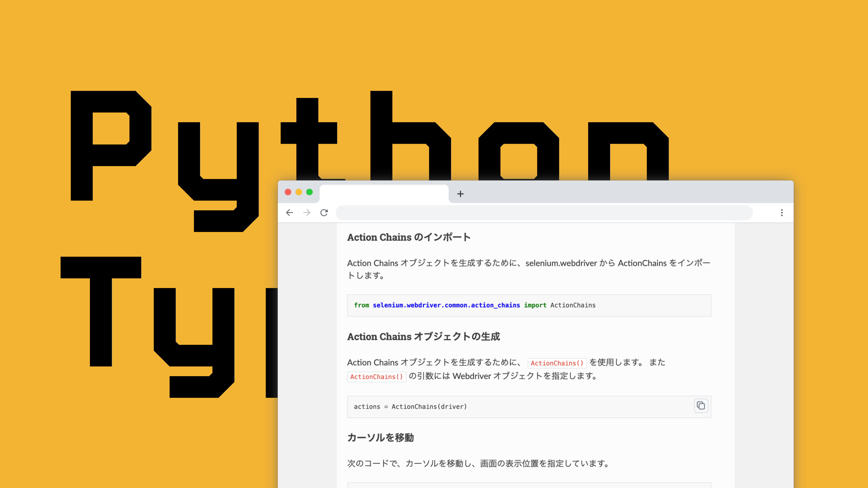
Task: Reload the page with refresh icon
Action: [324, 213]
